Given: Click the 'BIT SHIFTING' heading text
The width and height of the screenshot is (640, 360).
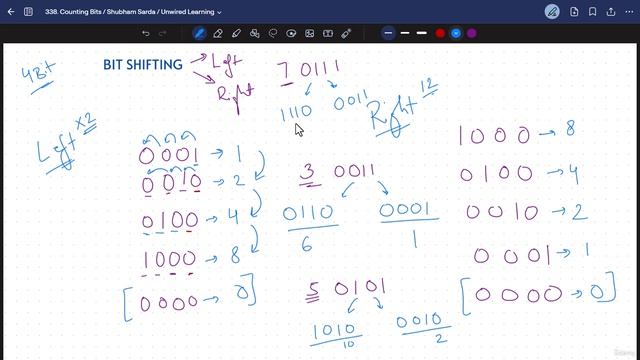Looking at the screenshot, I should click(142, 64).
